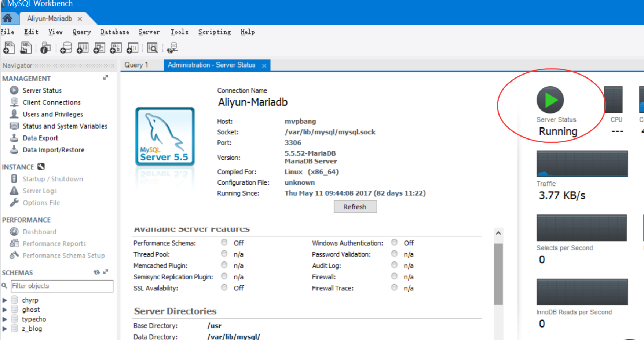Create a new SQL tab icon
Image resolution: width=644 pixels, height=340 pixels.
pos(9,48)
